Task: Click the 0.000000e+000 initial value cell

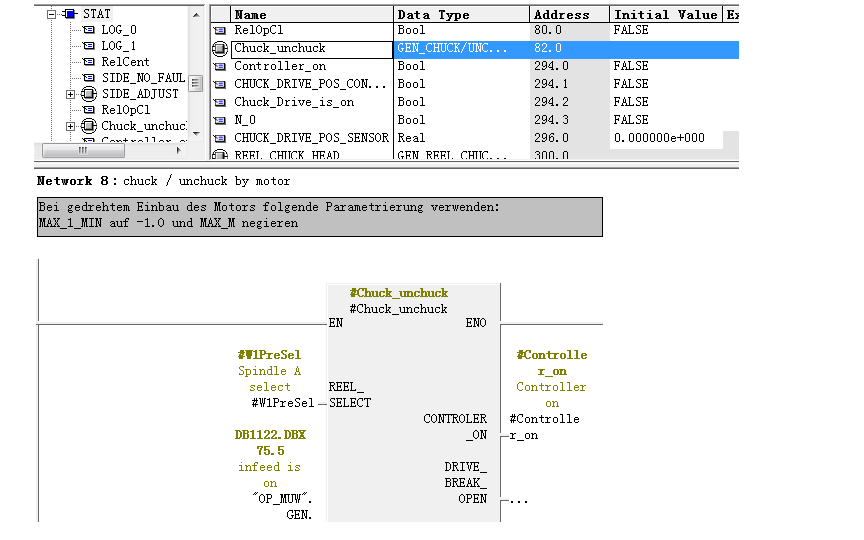Action: tap(666, 138)
